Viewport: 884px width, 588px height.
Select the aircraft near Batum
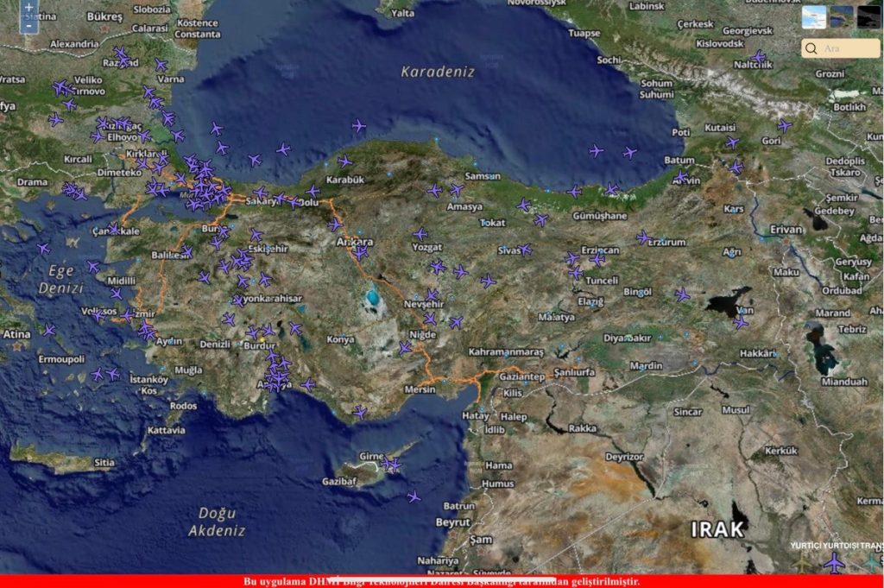[681, 177]
